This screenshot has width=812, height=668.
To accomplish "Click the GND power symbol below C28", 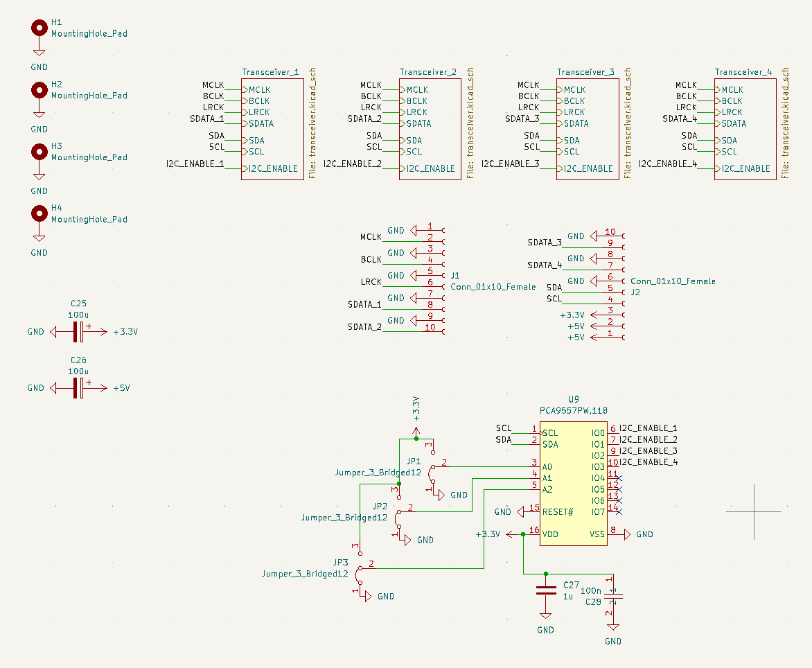I will coord(613,627).
